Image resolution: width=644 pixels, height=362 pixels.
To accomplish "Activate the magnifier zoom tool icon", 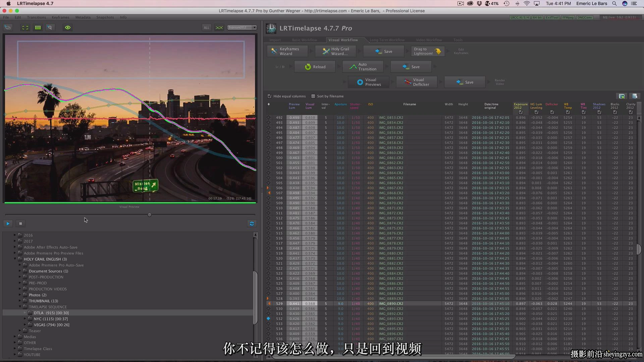I will click(50, 27).
